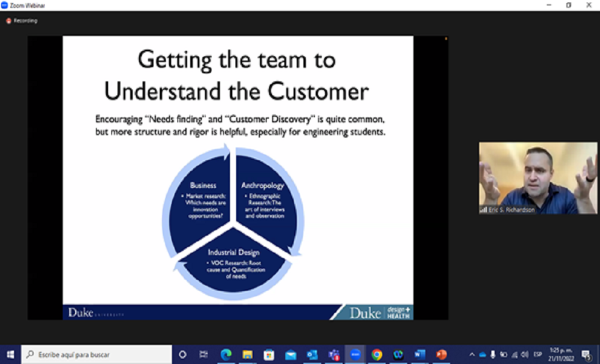Viewport: 600px width, 364px height.
Task: Open the Windows Start menu
Action: coord(10,354)
